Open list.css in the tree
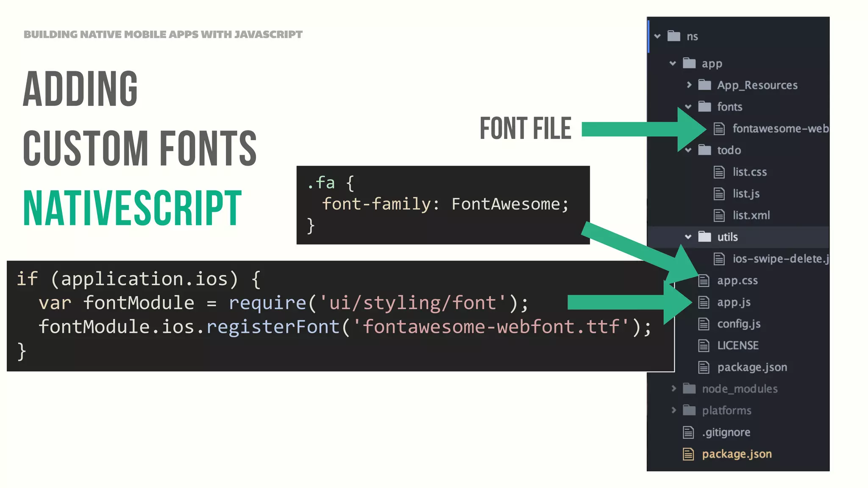 pyautogui.click(x=750, y=172)
